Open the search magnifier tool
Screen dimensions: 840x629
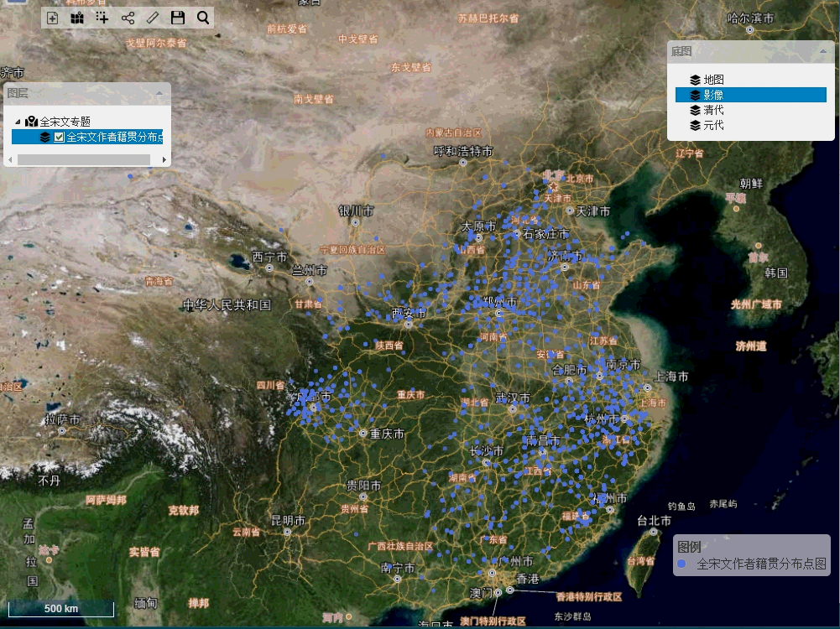click(203, 18)
